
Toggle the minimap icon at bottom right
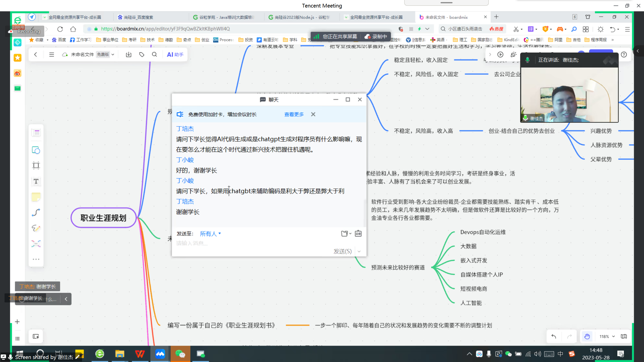624,336
